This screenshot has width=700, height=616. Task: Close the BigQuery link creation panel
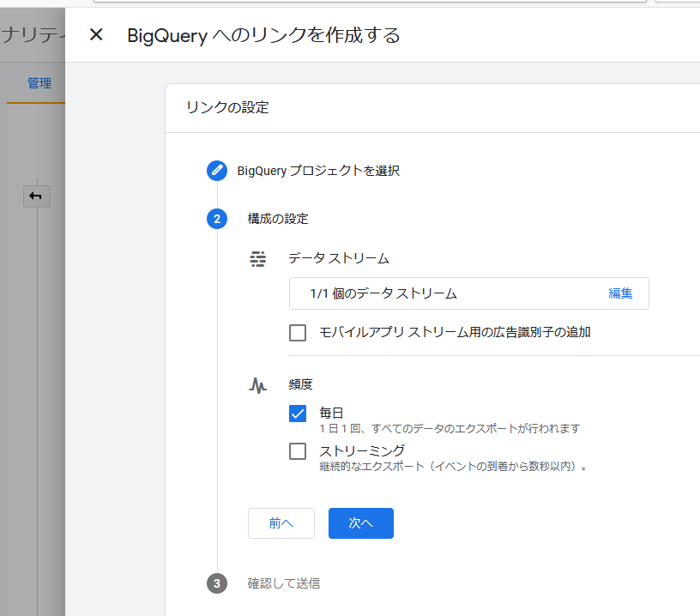coord(96,34)
